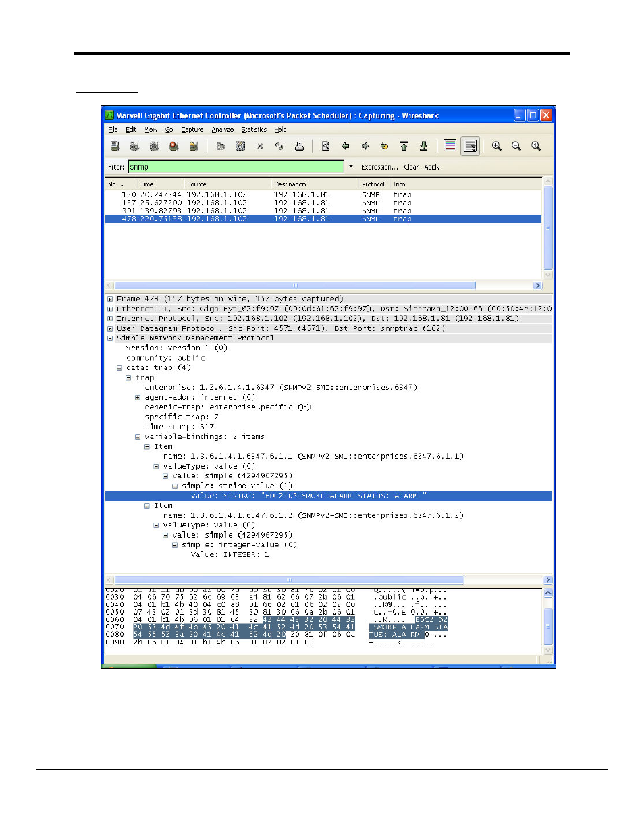Sort by the Protocol column header

[375, 184]
